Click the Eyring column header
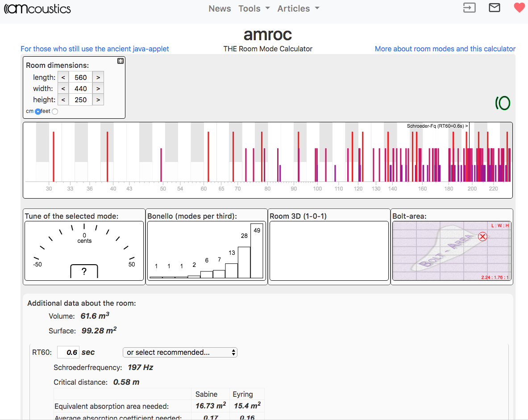 tap(243, 395)
